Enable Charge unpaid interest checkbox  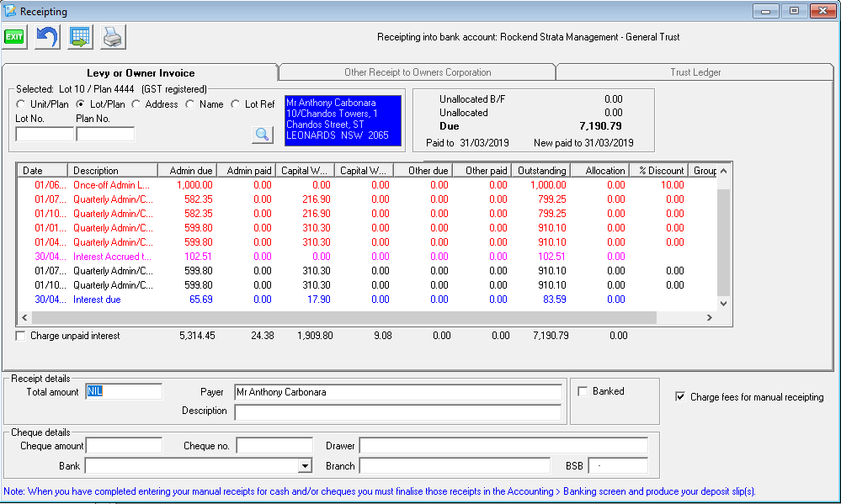click(x=21, y=336)
